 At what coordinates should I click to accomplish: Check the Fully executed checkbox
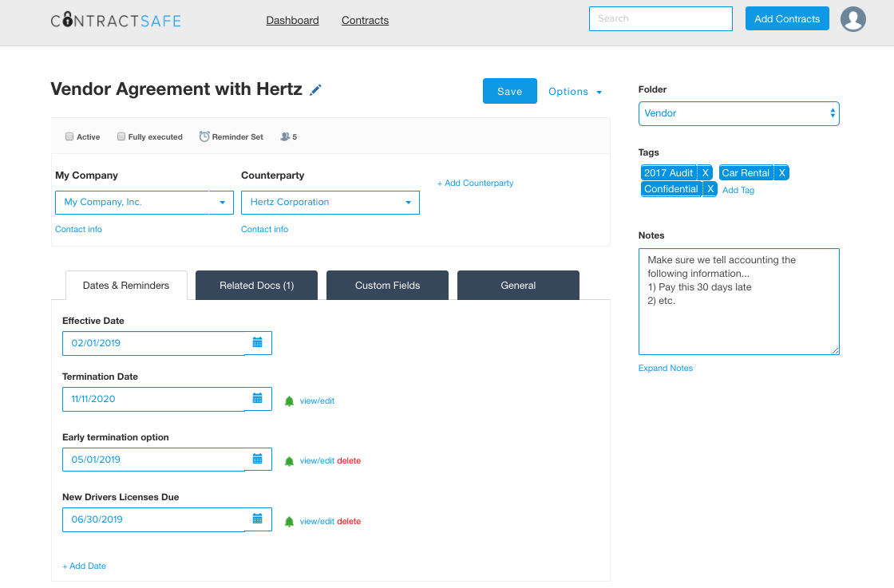point(122,136)
